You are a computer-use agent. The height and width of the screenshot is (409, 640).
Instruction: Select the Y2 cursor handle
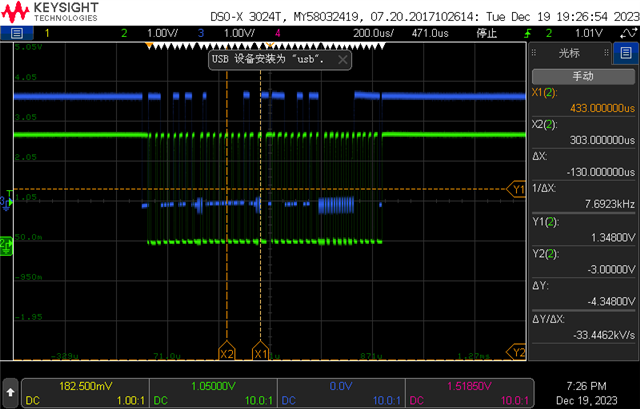click(x=517, y=351)
